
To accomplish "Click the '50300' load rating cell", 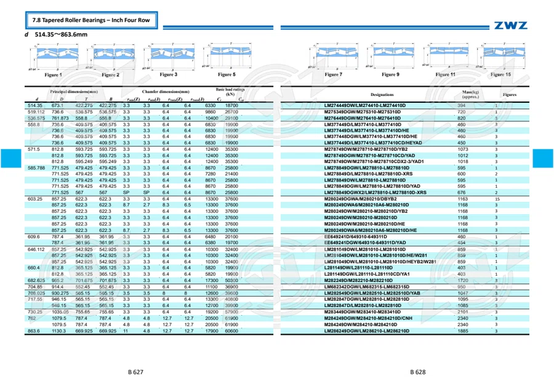I will (x=231, y=281).
